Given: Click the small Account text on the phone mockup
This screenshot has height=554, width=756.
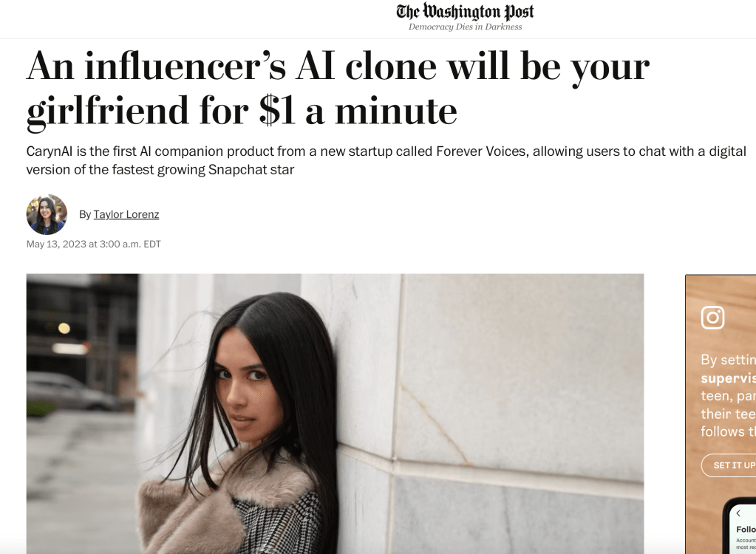Looking at the screenshot, I should [746, 541].
